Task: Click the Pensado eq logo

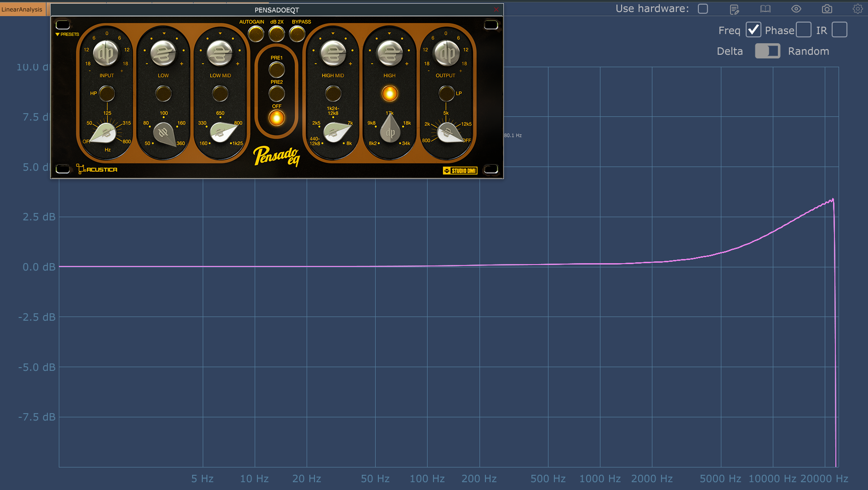Action: coord(277,156)
